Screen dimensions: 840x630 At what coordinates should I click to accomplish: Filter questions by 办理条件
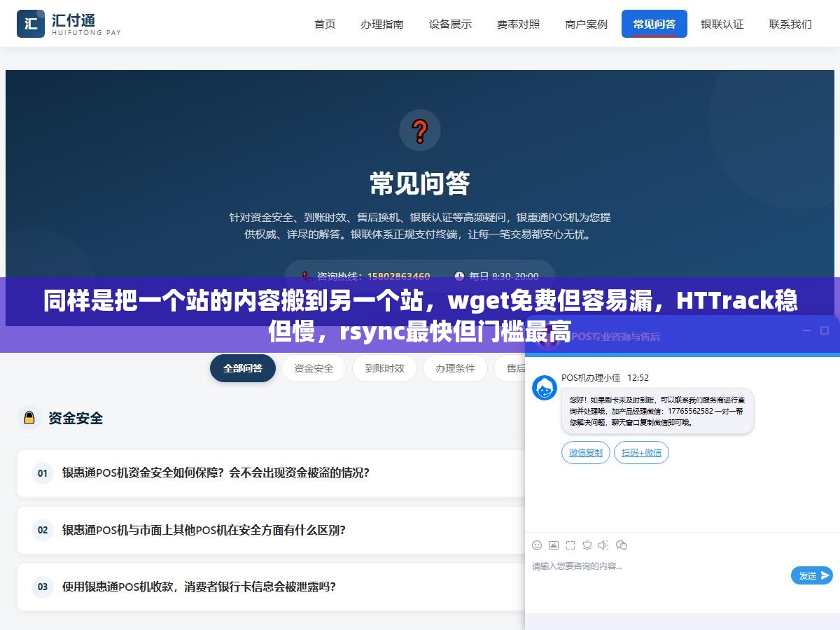click(x=455, y=368)
